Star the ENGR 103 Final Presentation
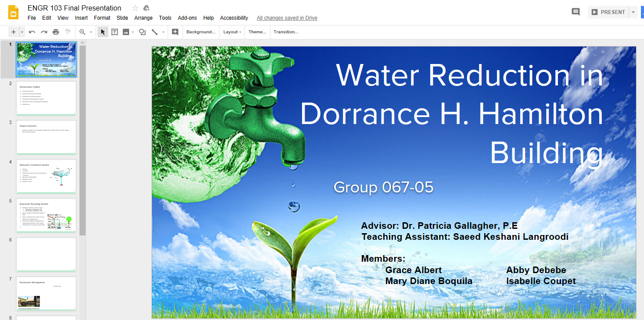This screenshot has width=644, height=320. 135,8
